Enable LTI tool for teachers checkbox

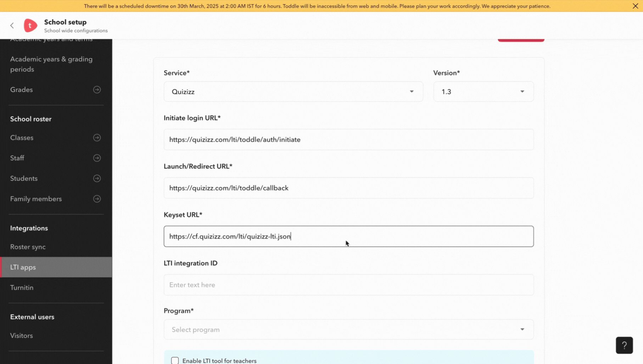[x=175, y=360]
